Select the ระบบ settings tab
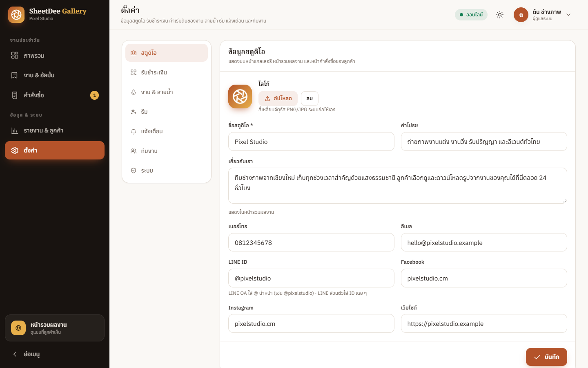This screenshot has width=588, height=368. [x=167, y=171]
